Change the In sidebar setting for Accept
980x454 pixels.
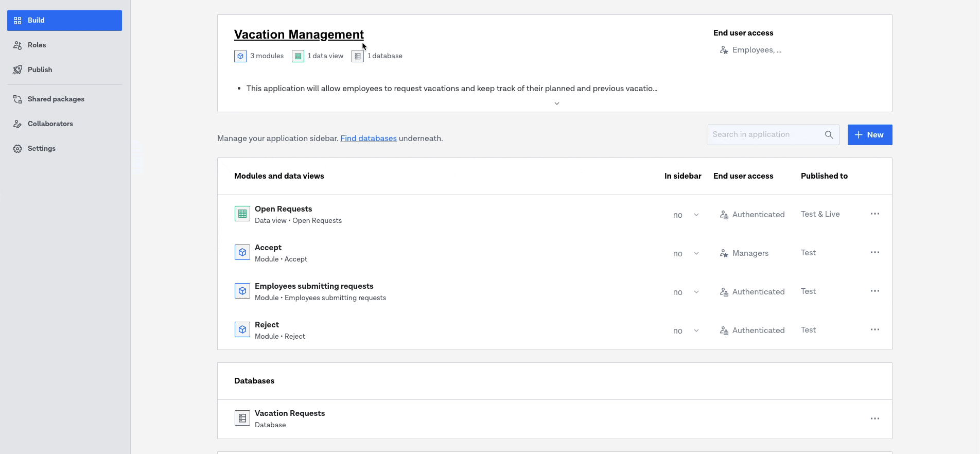[686, 253]
